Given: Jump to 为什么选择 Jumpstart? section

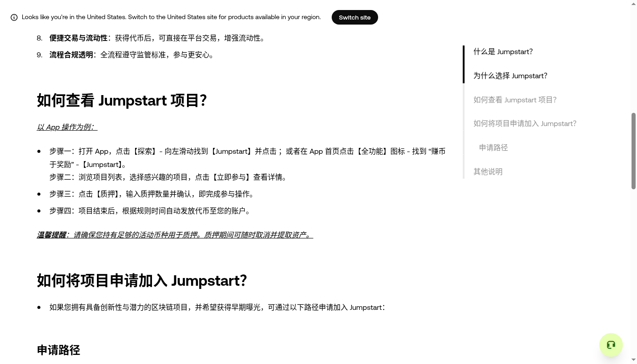Looking at the screenshot, I should pyautogui.click(x=510, y=76).
